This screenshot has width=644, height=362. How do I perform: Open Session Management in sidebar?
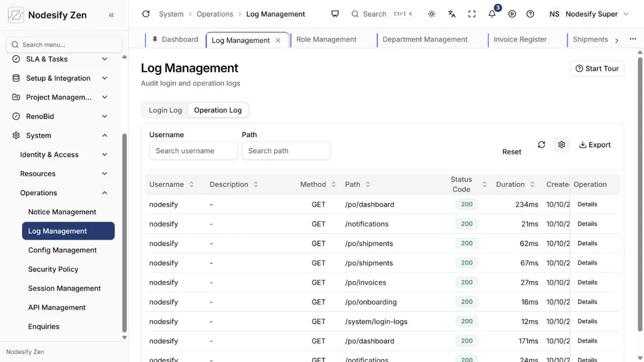click(64, 289)
